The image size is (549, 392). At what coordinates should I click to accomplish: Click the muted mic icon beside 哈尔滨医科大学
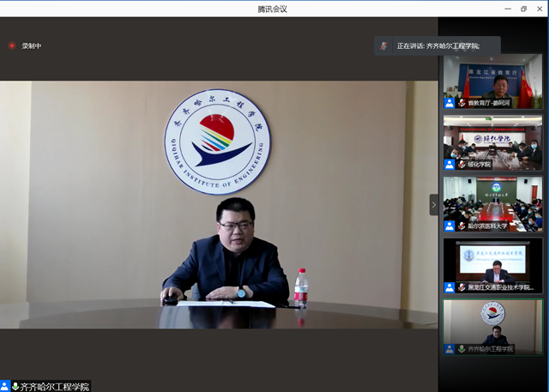462,226
